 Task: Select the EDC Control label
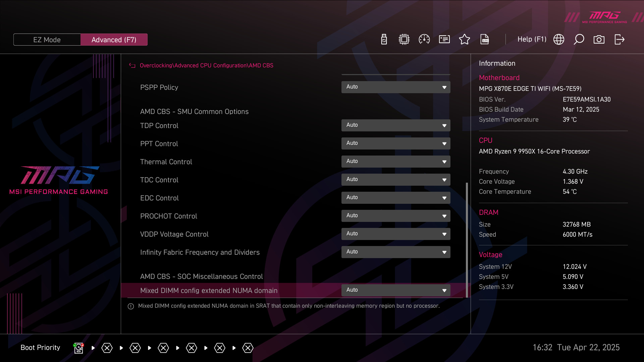pos(159,198)
